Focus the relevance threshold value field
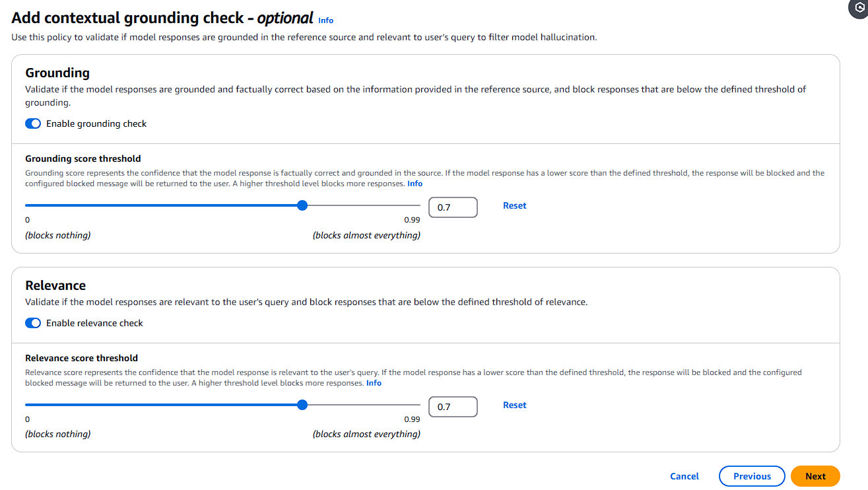The height and width of the screenshot is (490, 868). (453, 407)
